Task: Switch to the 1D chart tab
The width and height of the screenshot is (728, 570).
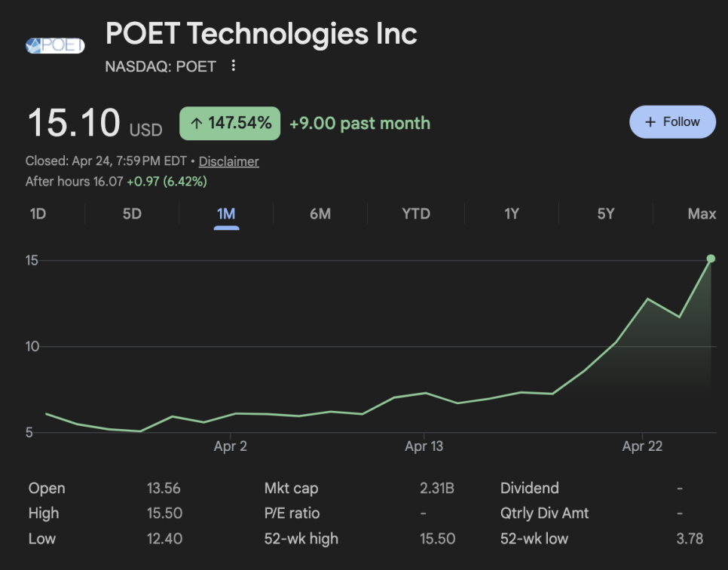Action: click(x=38, y=214)
